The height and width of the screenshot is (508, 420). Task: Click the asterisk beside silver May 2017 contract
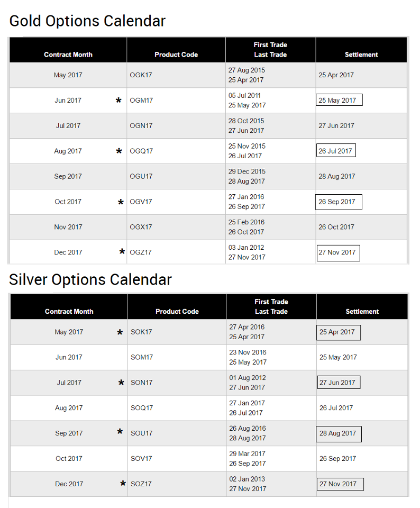pyautogui.click(x=120, y=333)
